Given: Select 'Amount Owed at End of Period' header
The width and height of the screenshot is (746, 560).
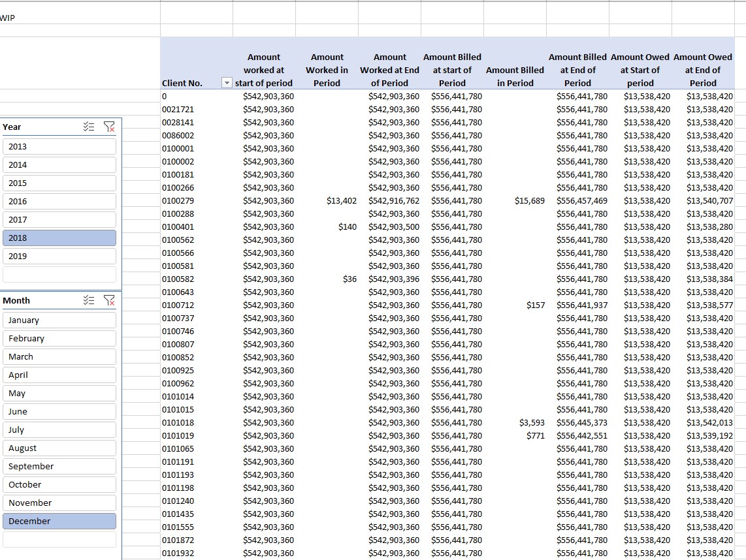Looking at the screenshot, I should (703, 63).
